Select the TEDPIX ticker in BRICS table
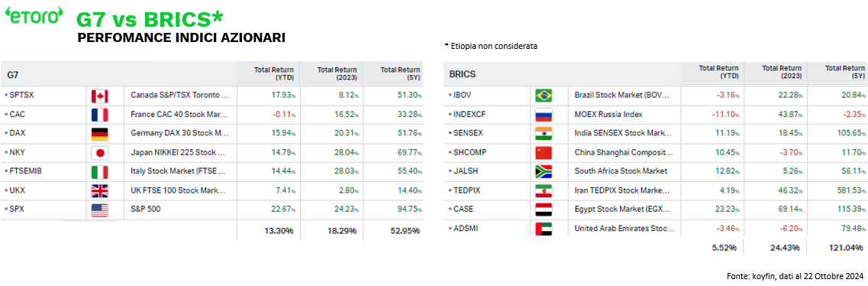Screen dimensions: 868x286 (x=467, y=190)
